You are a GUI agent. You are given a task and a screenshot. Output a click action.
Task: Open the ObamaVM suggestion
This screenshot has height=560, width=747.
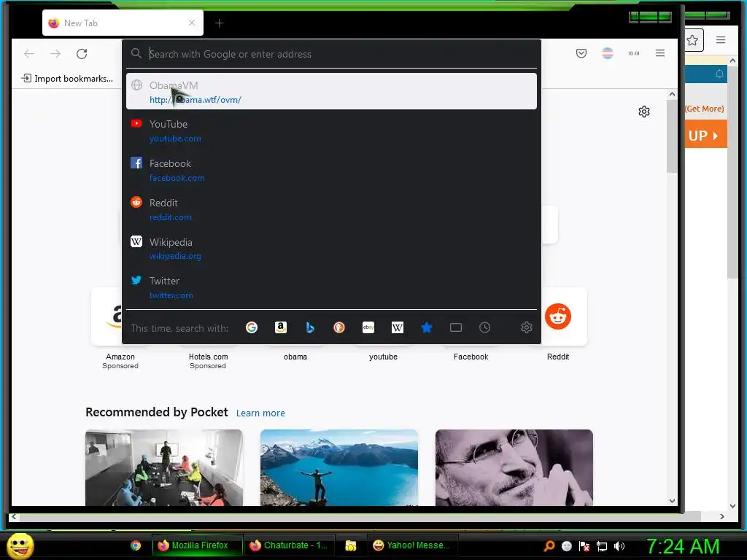coord(332,91)
